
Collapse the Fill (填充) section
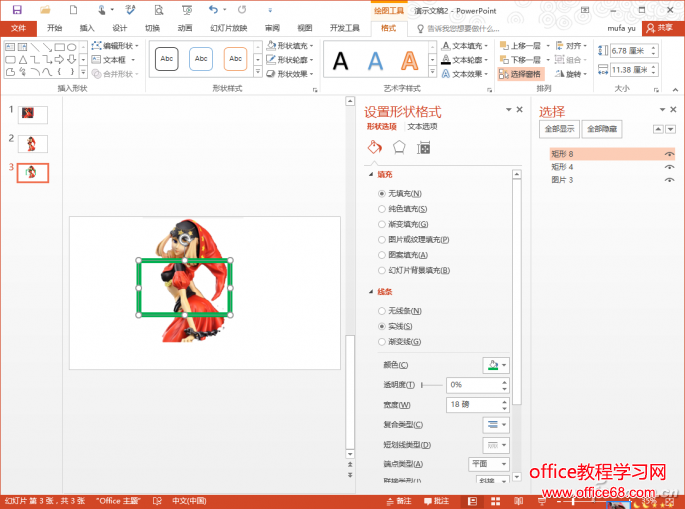pos(371,174)
